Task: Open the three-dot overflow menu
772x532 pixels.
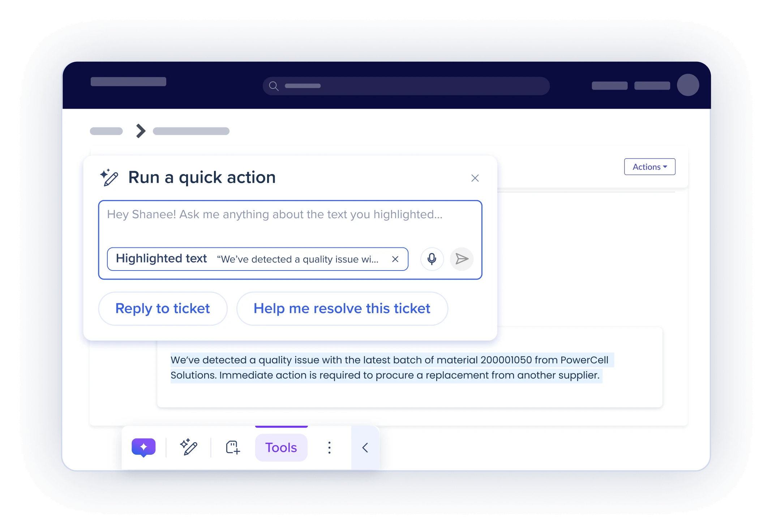Action: click(x=329, y=447)
